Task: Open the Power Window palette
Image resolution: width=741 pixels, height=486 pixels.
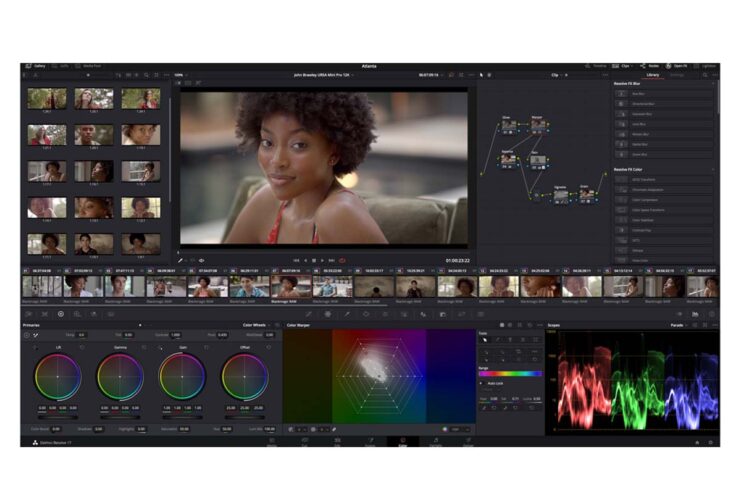Action: click(366, 314)
